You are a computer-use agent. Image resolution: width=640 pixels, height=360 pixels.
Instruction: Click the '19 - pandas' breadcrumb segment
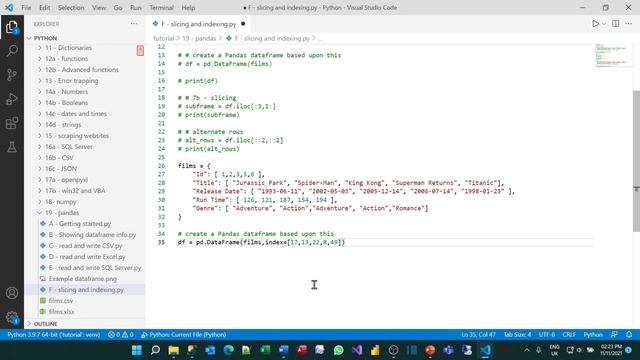(x=199, y=38)
